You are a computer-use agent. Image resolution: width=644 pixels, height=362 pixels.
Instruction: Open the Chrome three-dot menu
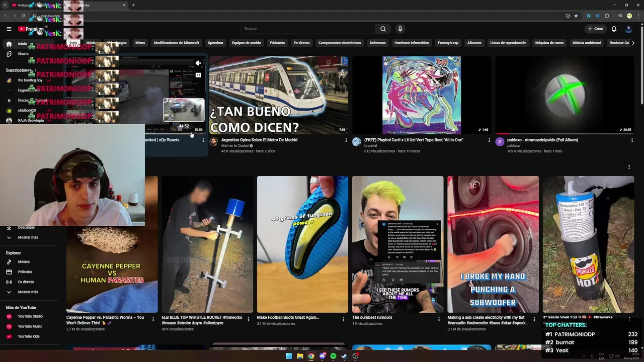(637, 16)
